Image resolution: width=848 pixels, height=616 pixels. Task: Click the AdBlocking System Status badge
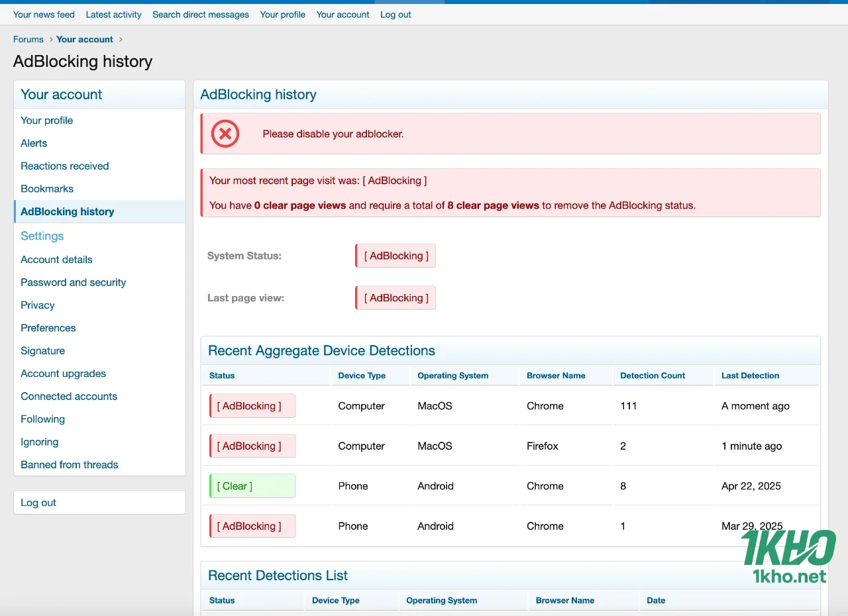[x=395, y=256]
